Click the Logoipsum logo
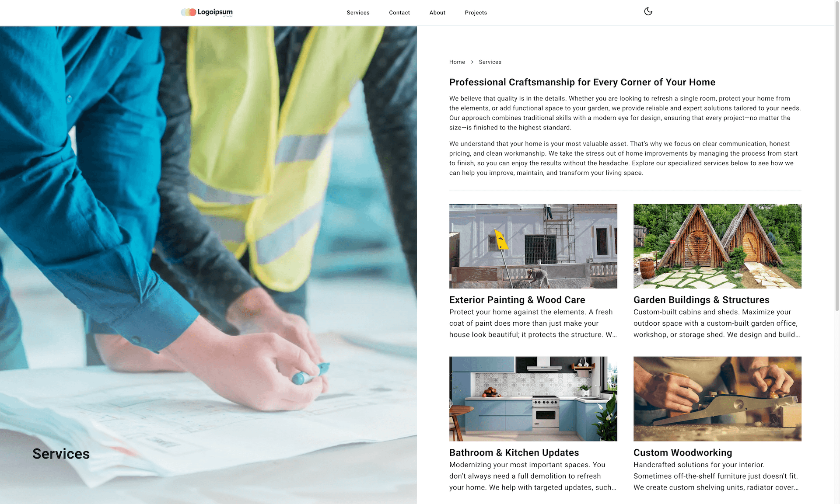 pyautogui.click(x=206, y=12)
